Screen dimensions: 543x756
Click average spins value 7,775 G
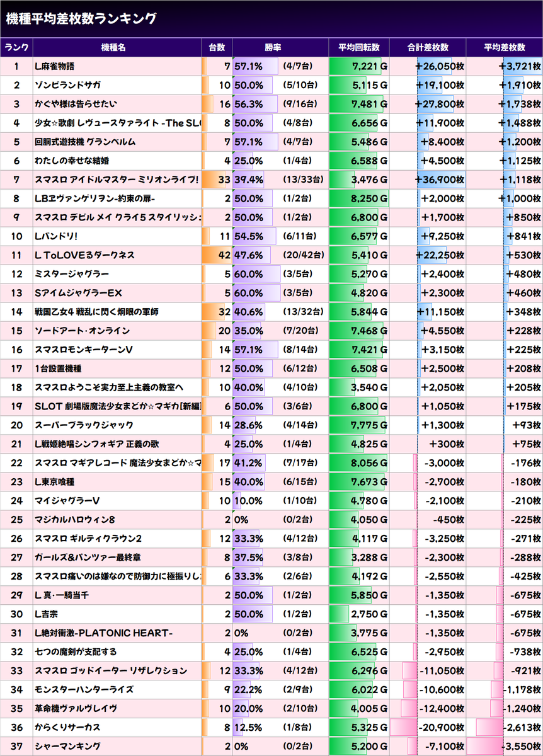(x=370, y=425)
